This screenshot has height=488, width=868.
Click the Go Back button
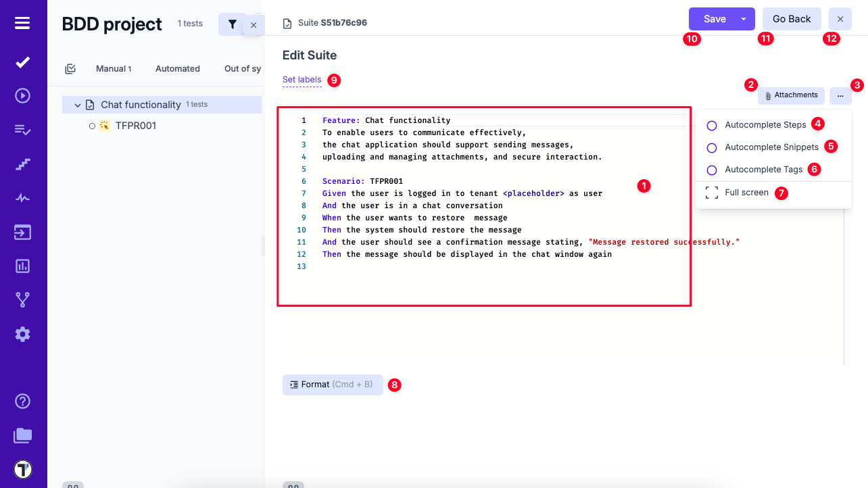[x=792, y=19]
